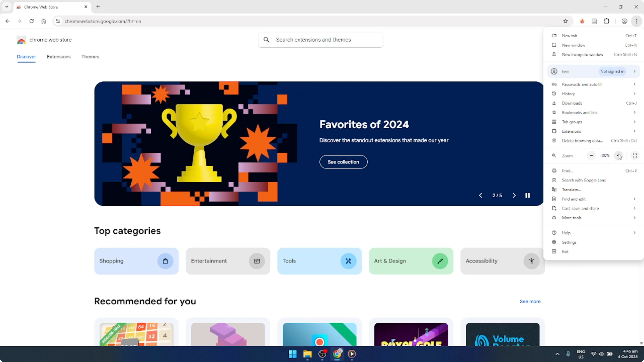Open the Shopping category card

136,261
